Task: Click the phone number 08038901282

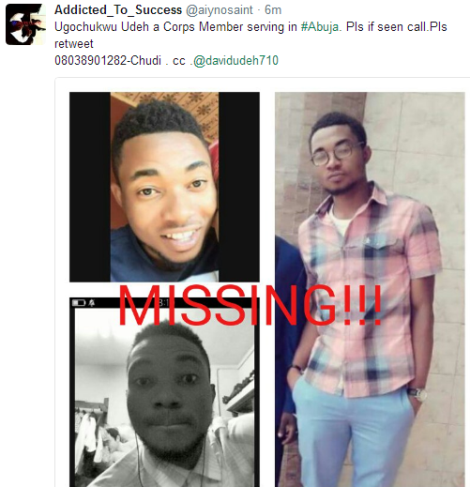Action: click(90, 61)
